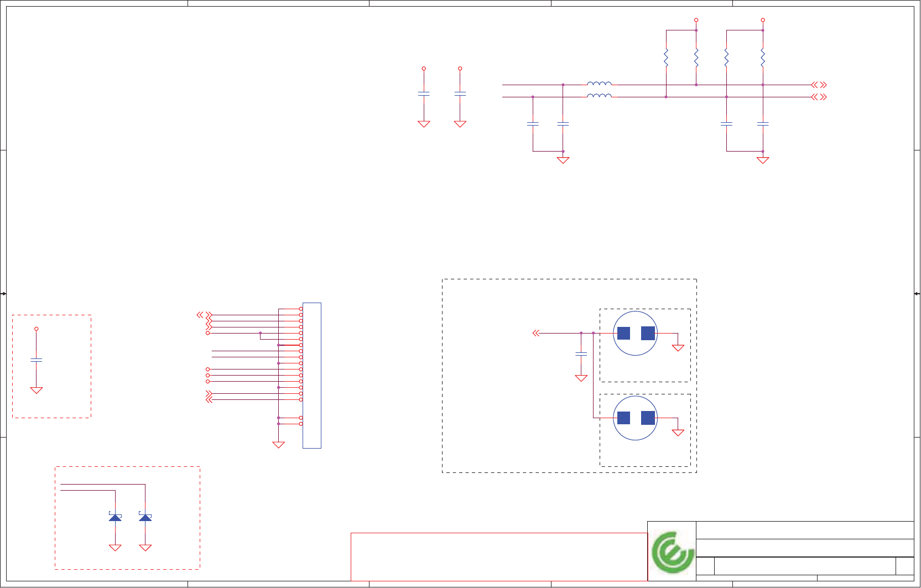Select the lower inductor coil symbol

[x=599, y=96]
